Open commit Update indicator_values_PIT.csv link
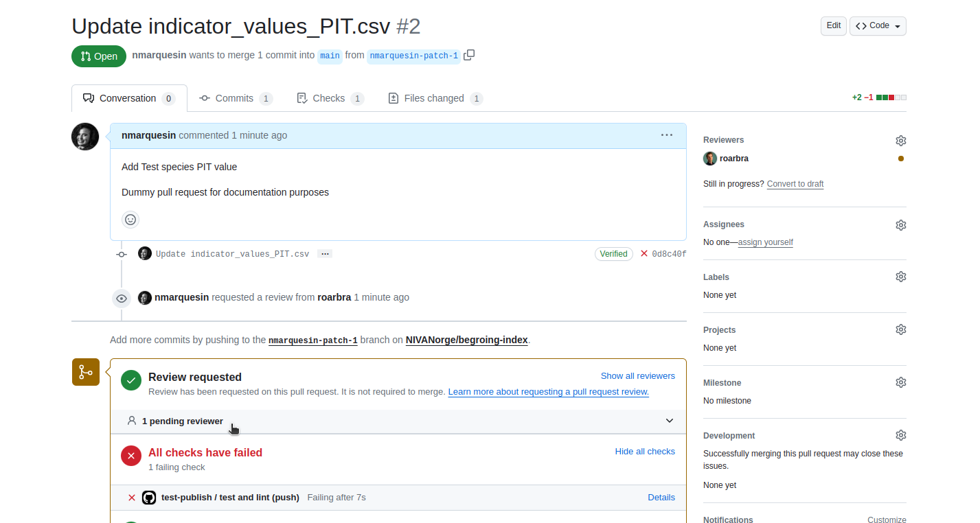 (x=233, y=254)
